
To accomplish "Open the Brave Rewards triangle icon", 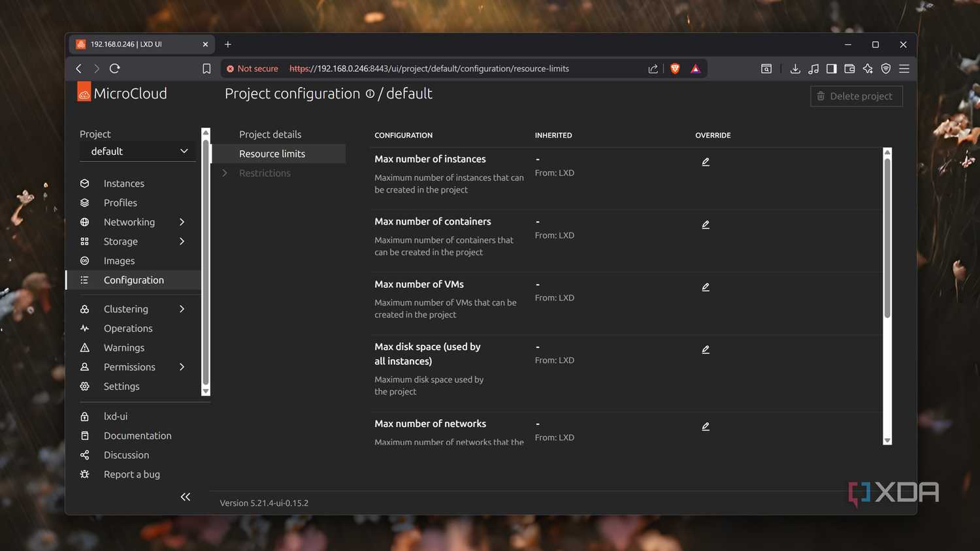I will tap(695, 69).
